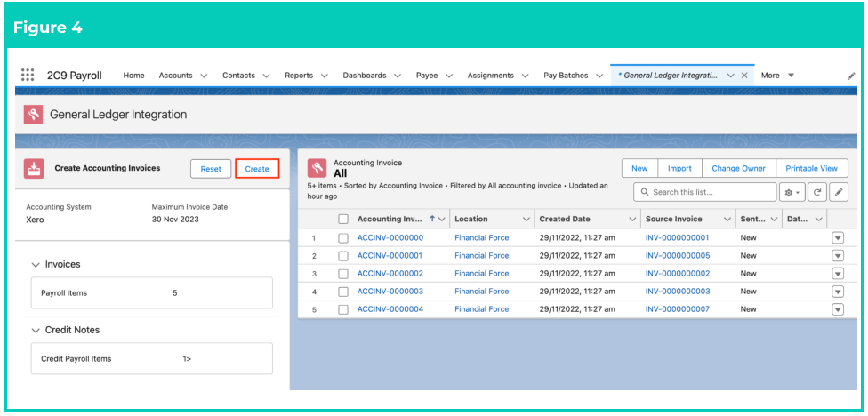
Task: Click the Accounting Invoice list key icon
Action: 317,168
